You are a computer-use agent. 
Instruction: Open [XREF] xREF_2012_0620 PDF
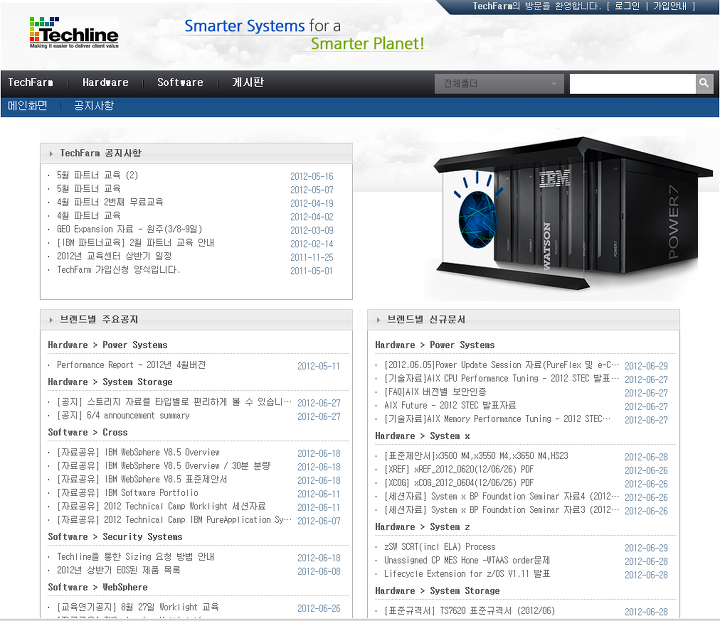(459, 469)
